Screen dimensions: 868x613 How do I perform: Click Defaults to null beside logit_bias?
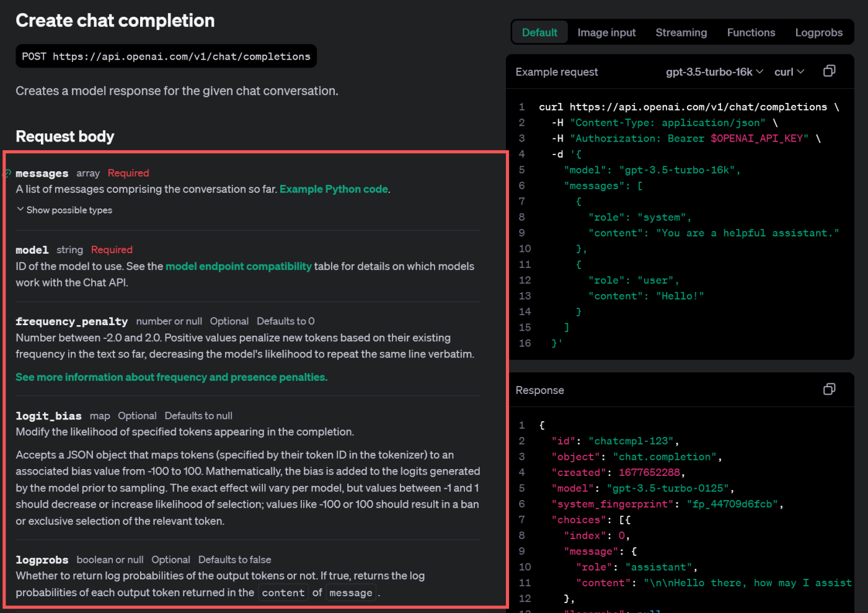tap(198, 416)
